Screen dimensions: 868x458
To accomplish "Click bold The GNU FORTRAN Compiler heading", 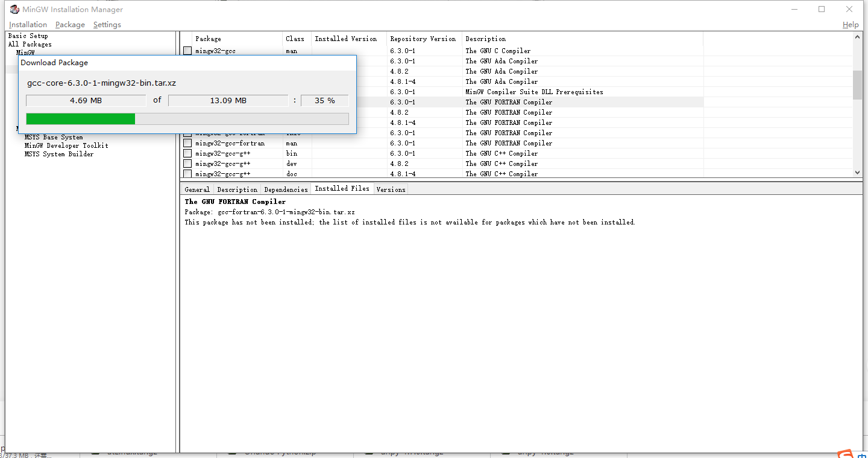I will point(235,202).
